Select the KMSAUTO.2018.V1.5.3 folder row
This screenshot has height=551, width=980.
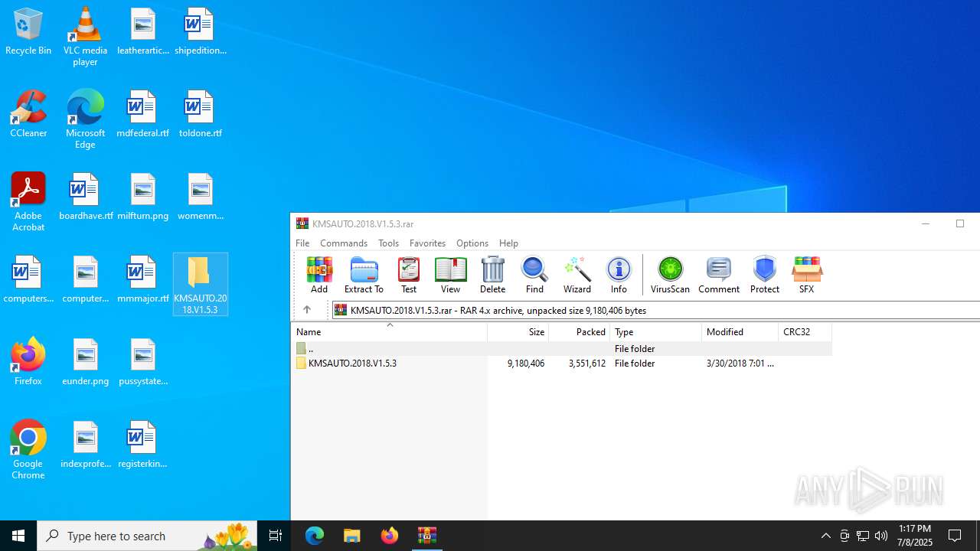click(561, 364)
